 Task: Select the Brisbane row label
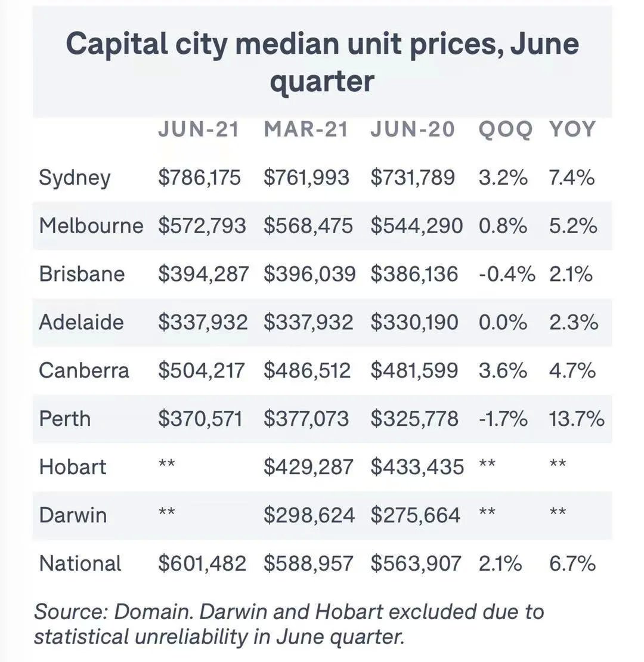(x=82, y=274)
